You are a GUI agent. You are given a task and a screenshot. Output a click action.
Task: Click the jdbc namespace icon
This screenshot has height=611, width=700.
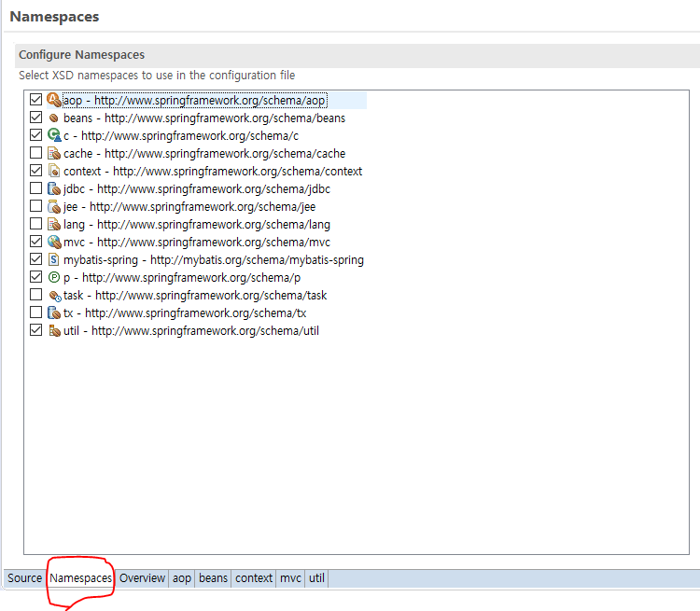coord(54,188)
